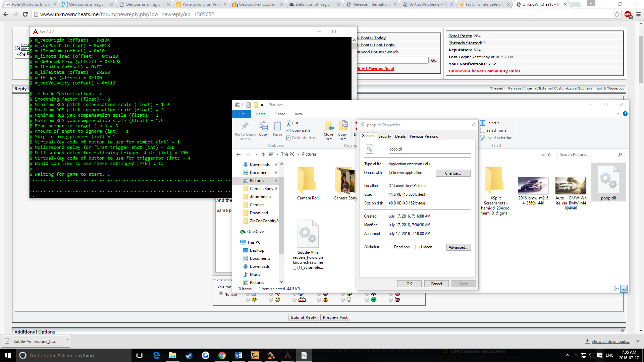Open address bar history dropdown
This screenshot has width=644, height=362.
543,155
